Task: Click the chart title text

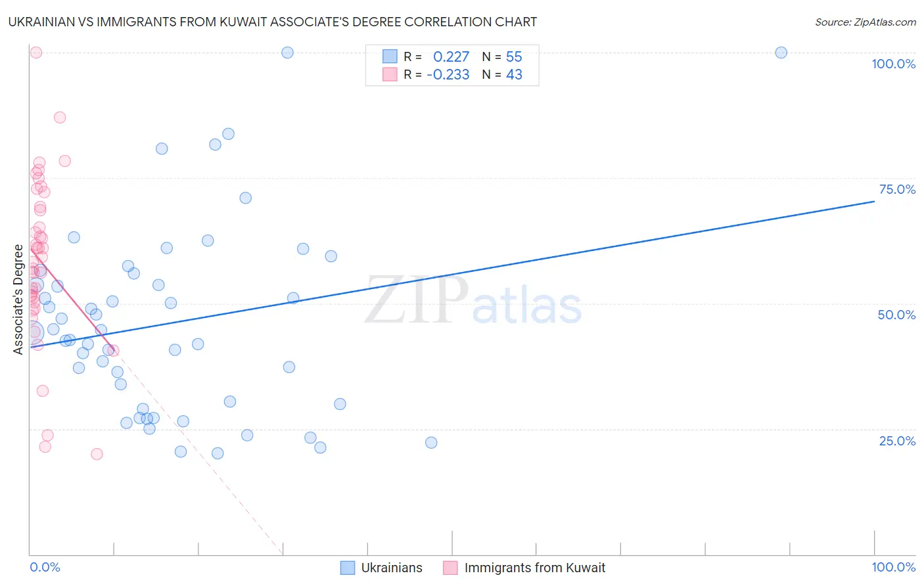Action: tap(273, 22)
